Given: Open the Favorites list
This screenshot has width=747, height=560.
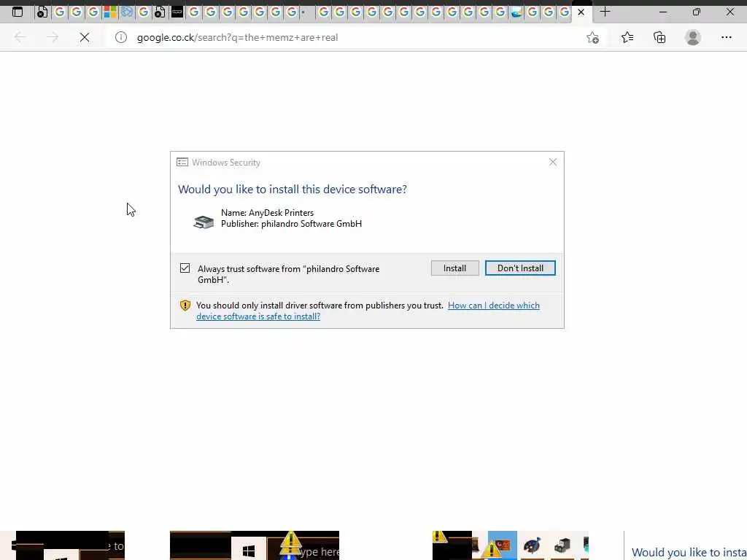Looking at the screenshot, I should tap(627, 37).
